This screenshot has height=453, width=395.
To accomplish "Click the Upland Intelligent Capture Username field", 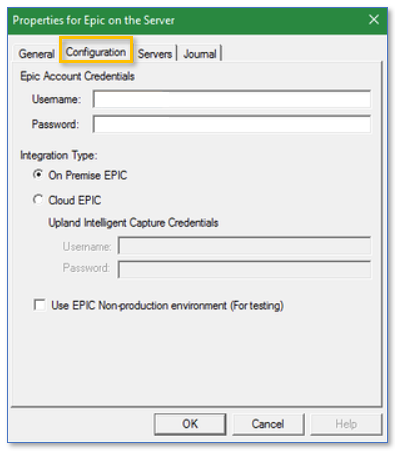I will pyautogui.click(x=244, y=246).
